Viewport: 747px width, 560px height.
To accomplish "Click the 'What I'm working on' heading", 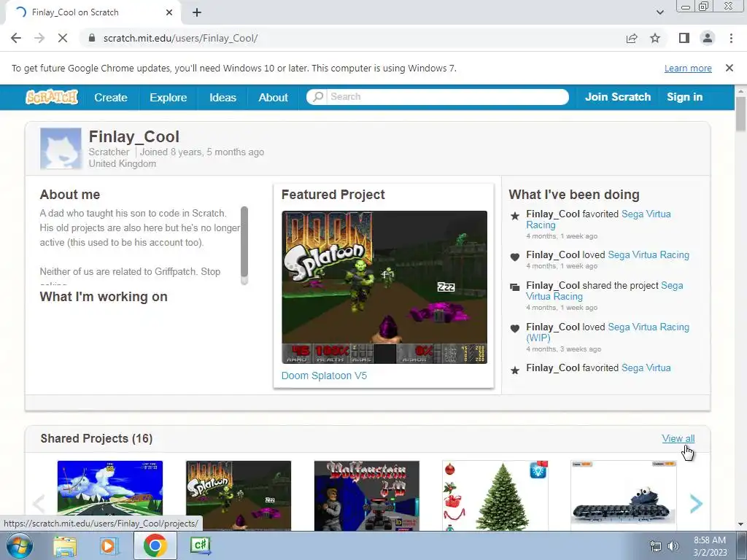I will (x=104, y=297).
